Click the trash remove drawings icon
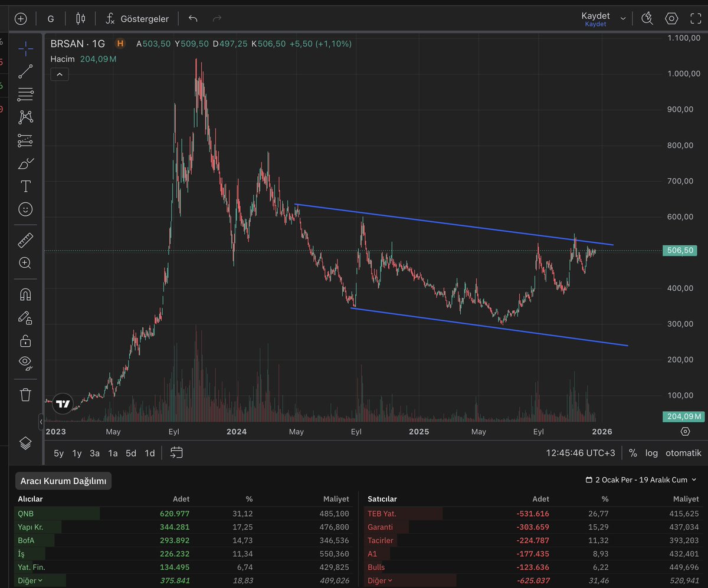The image size is (708, 588). [x=25, y=395]
